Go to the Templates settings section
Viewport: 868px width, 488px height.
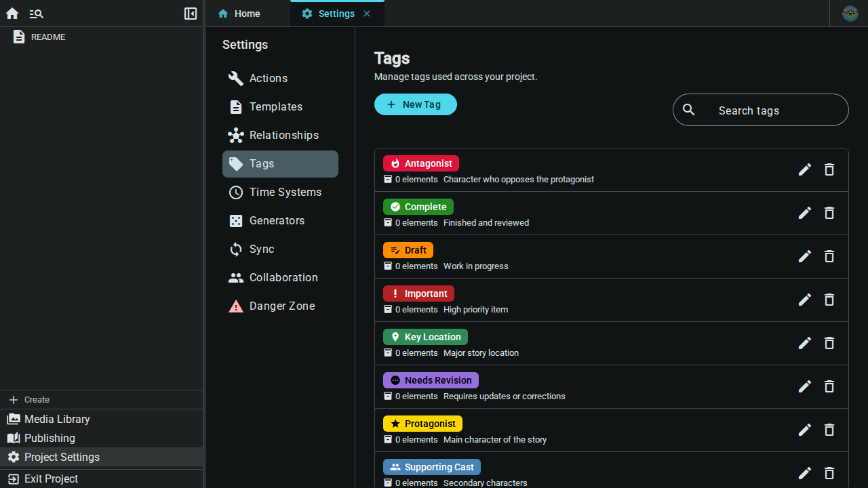pos(280,107)
